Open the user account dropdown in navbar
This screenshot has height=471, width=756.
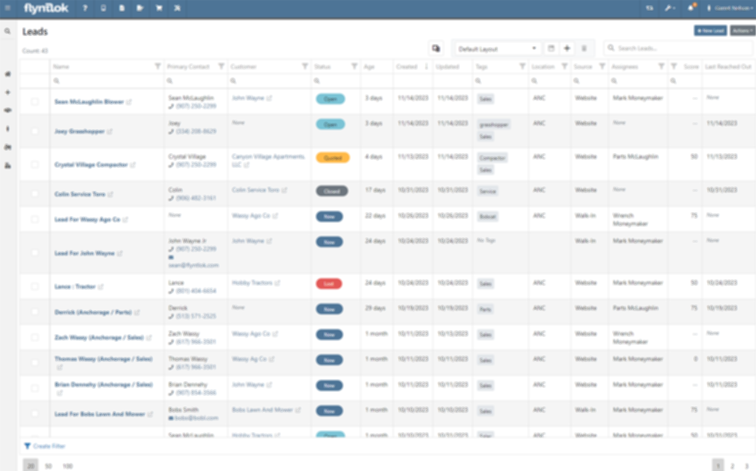point(729,8)
